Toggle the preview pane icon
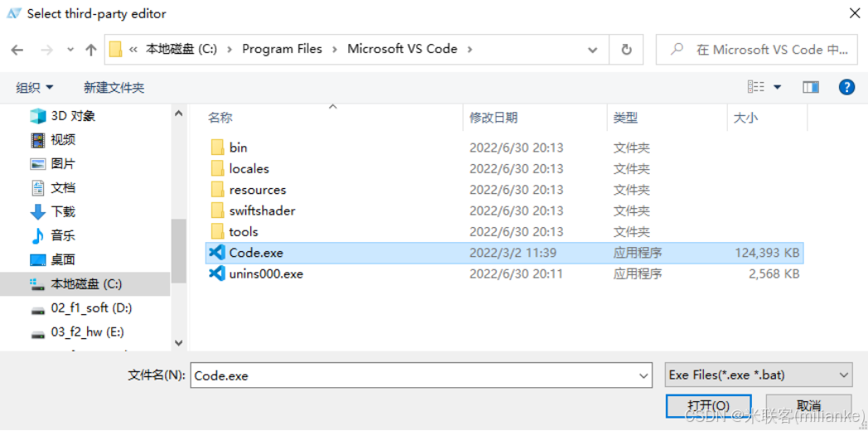868x431 pixels. [x=811, y=87]
